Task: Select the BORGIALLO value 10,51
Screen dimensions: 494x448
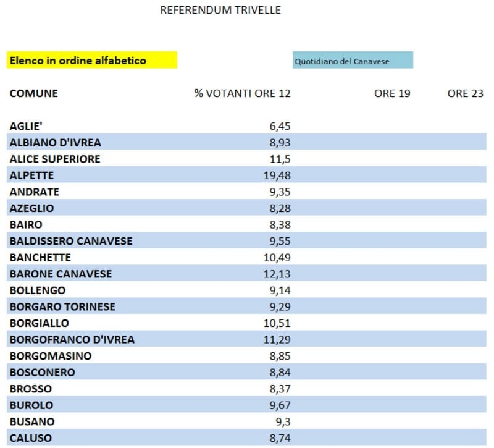Action: tap(275, 323)
